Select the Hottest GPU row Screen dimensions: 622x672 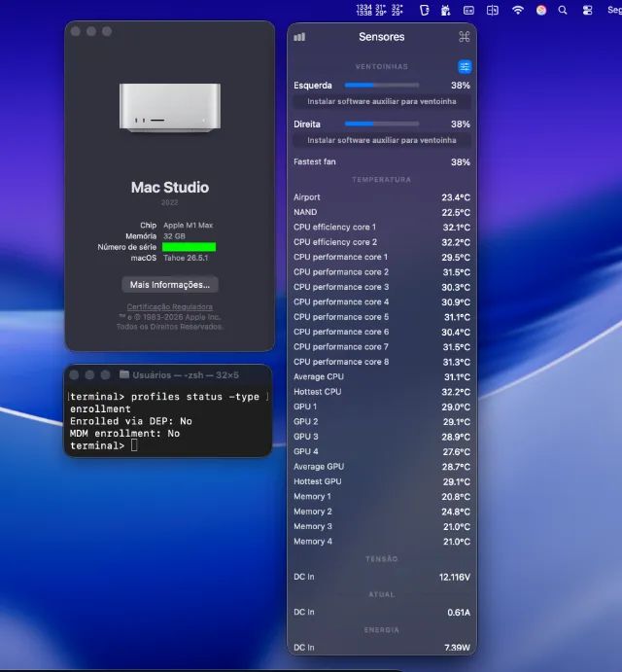[x=382, y=481]
